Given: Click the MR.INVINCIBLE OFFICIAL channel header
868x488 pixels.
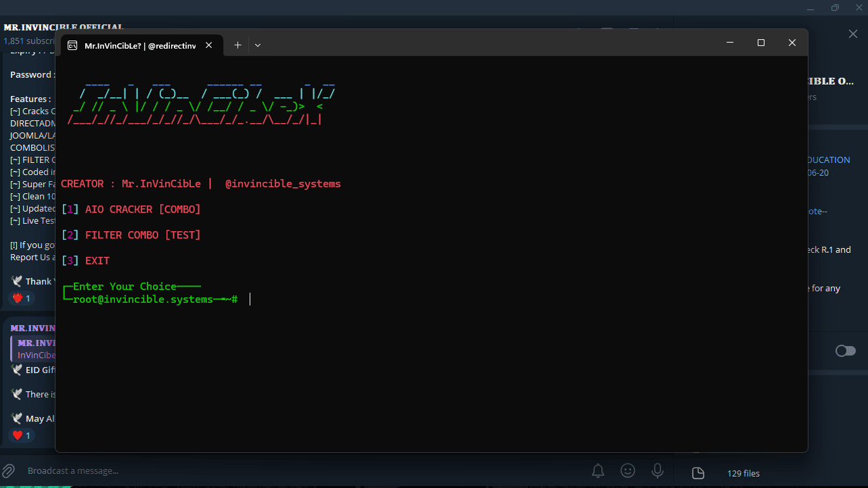Looking at the screenshot, I should tap(64, 27).
